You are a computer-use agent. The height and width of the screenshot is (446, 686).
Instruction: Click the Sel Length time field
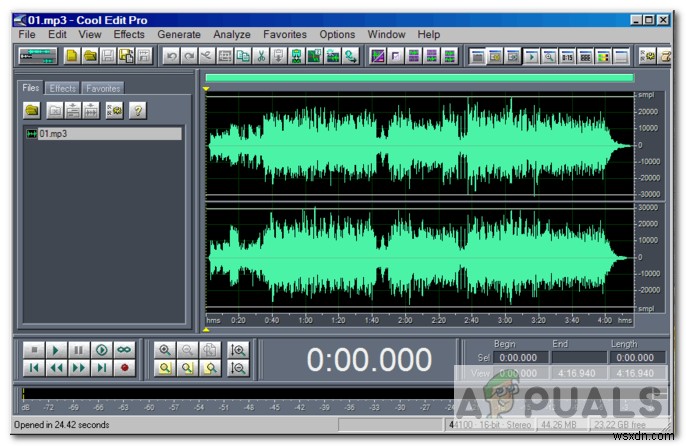click(x=637, y=358)
